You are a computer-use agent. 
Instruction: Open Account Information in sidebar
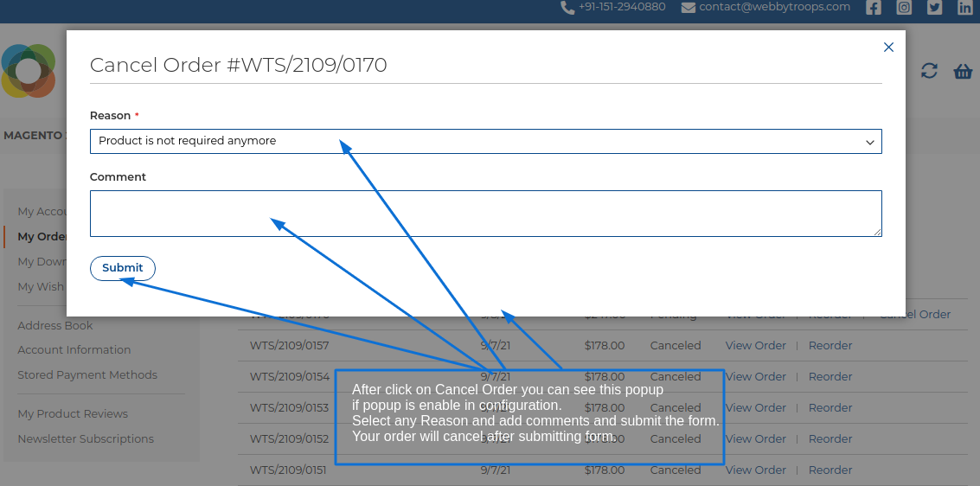point(74,350)
